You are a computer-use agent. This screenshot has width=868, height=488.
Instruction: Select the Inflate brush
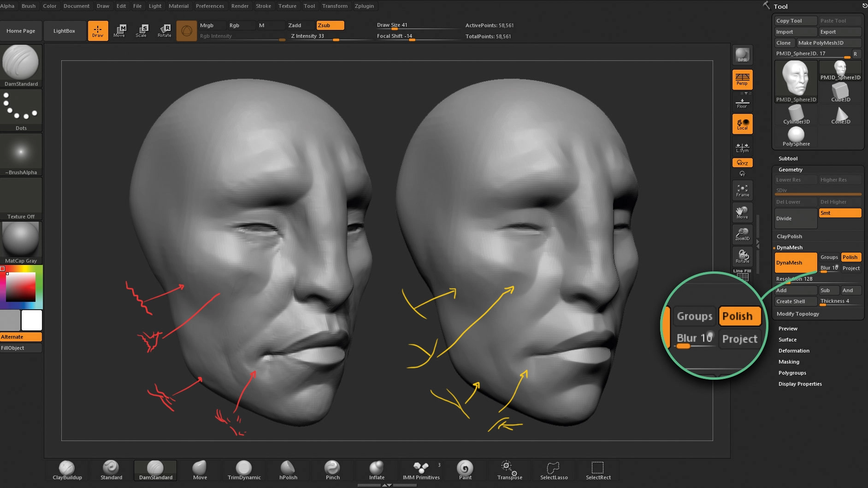[x=377, y=470]
